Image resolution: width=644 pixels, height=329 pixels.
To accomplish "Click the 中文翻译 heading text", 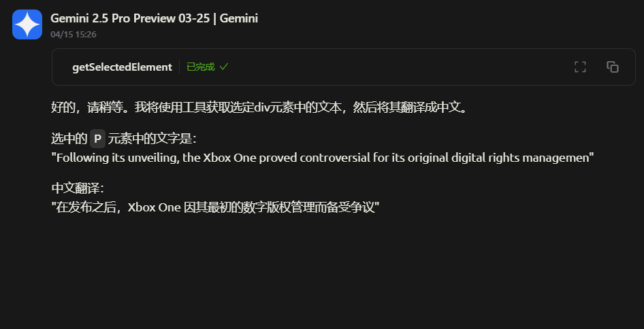I will (x=78, y=188).
